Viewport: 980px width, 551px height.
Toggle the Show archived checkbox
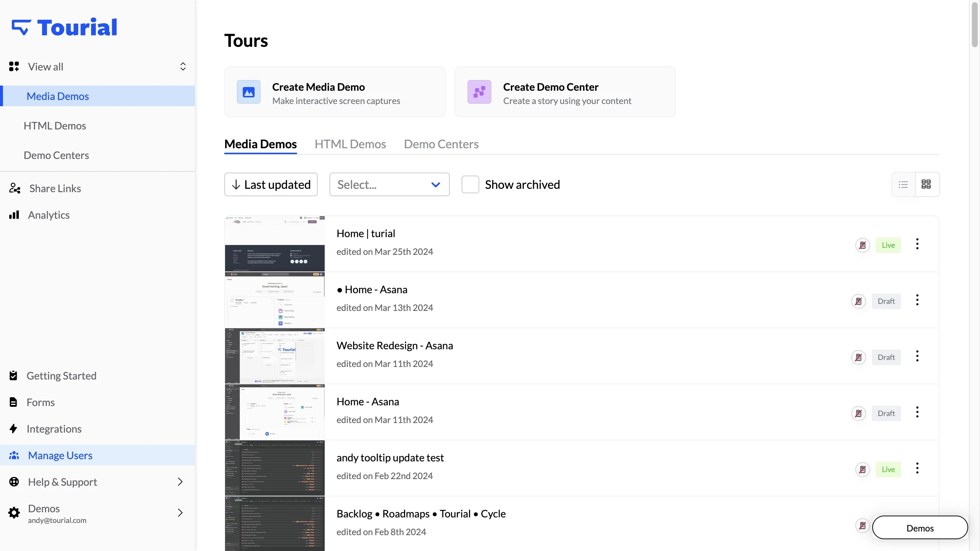point(470,184)
